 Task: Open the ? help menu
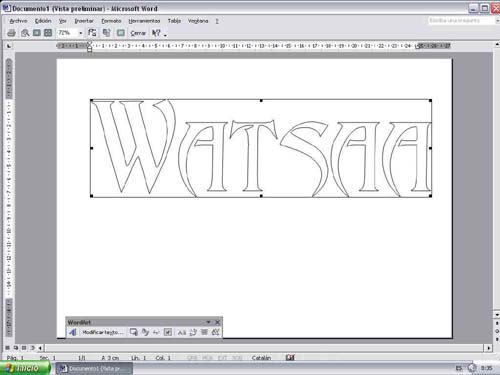(217, 21)
